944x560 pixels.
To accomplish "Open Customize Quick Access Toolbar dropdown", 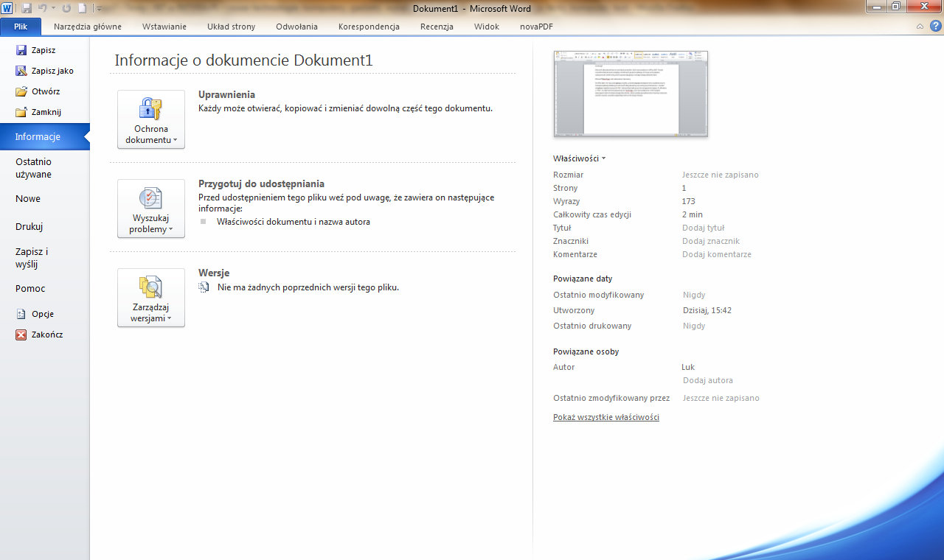I will click(x=99, y=8).
